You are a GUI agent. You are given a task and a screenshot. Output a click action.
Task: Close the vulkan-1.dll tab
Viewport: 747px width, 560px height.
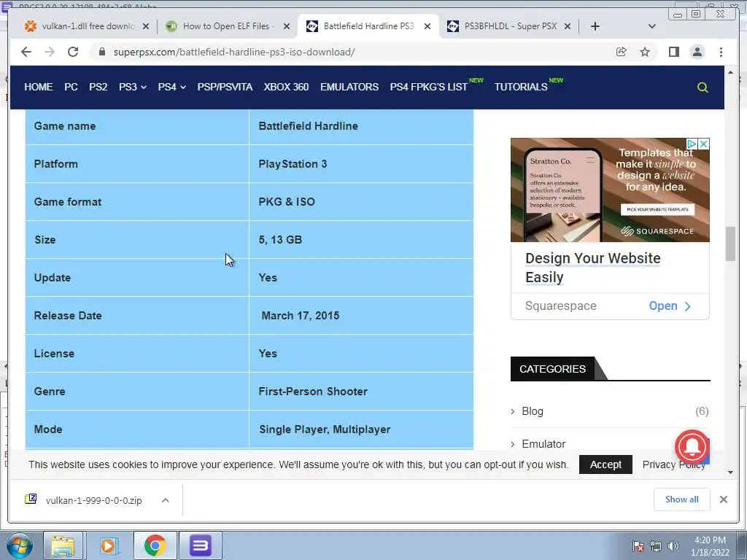pos(146,27)
